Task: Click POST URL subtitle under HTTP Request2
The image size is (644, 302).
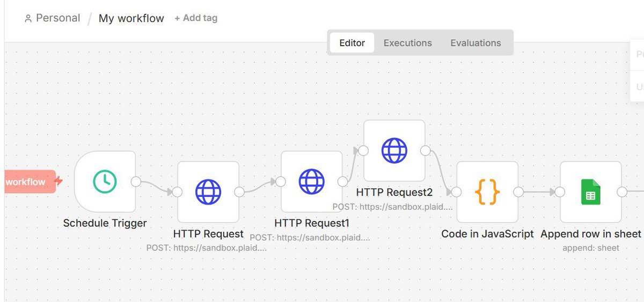Action: (393, 207)
